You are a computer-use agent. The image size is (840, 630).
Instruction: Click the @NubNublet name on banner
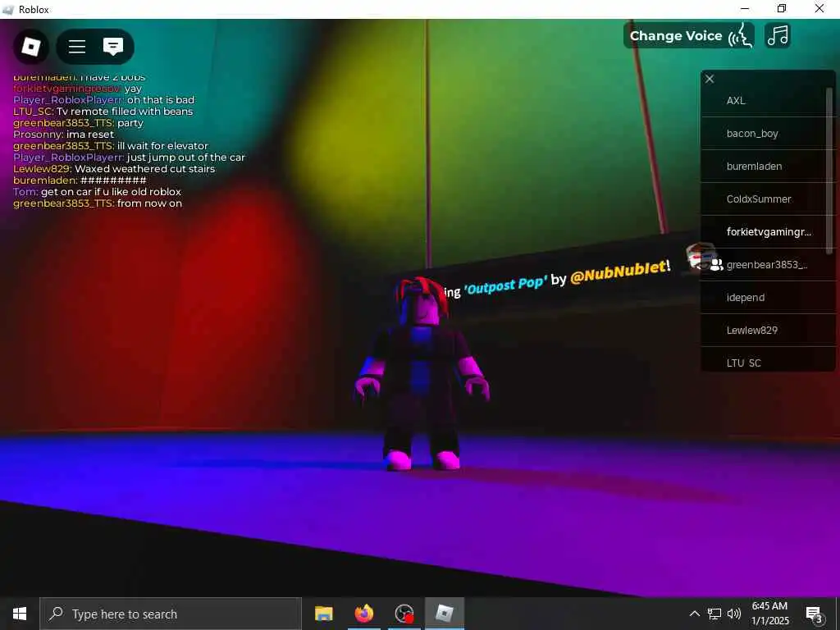[x=619, y=272]
